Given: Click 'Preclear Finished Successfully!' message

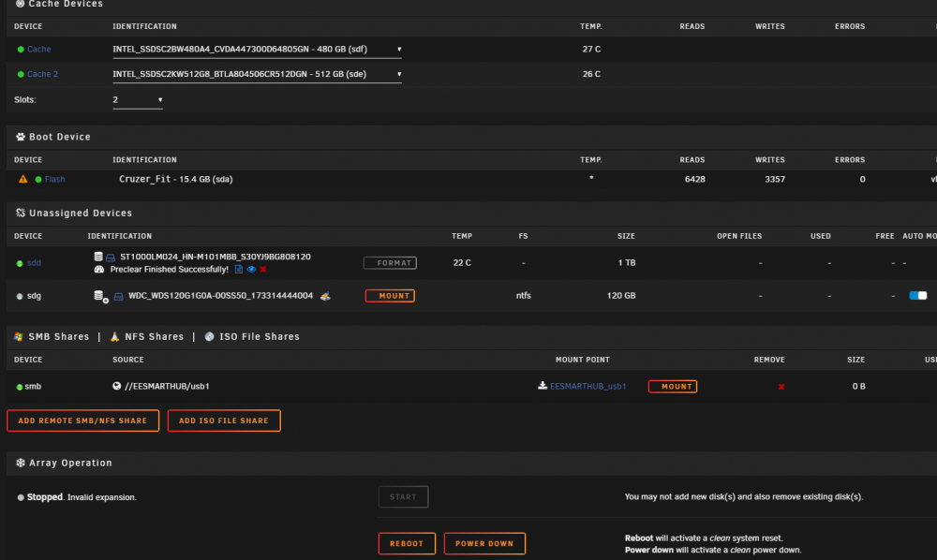Looking at the screenshot, I should pyautogui.click(x=169, y=270).
